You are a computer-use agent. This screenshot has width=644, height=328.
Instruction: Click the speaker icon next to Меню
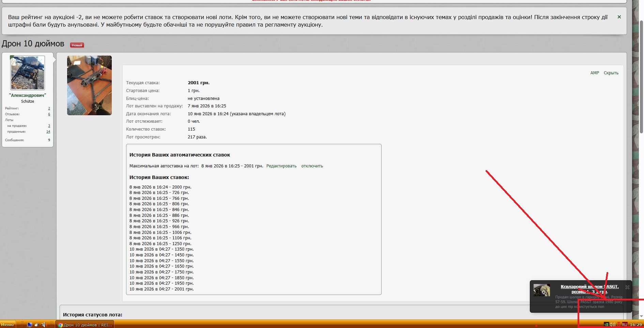[43, 325]
